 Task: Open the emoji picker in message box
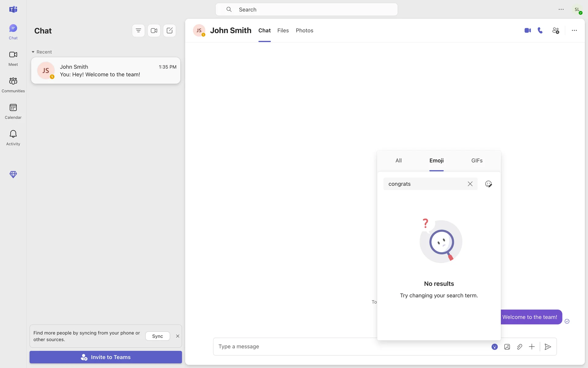click(x=495, y=347)
